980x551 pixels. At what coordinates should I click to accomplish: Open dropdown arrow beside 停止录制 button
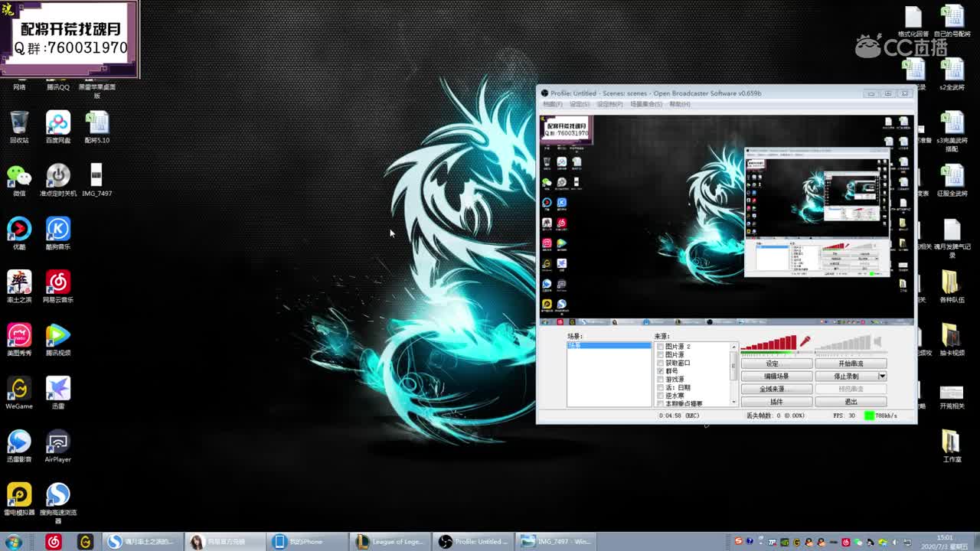(x=882, y=377)
